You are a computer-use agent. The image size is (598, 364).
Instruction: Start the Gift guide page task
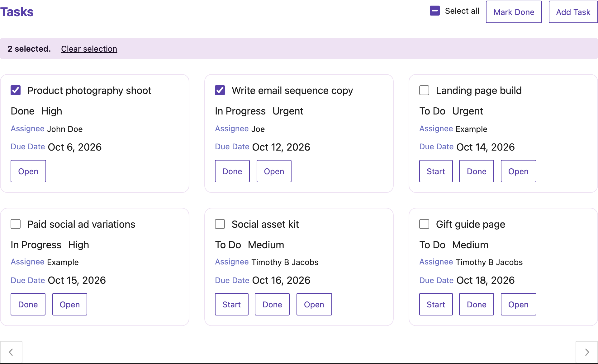point(436,304)
